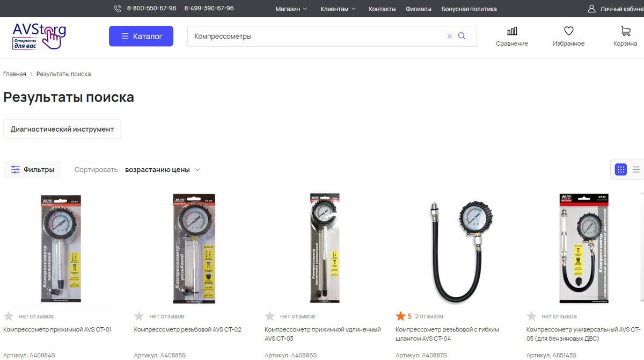
Task: Click rating star of AVS CT-01 product
Action: click(x=9, y=316)
